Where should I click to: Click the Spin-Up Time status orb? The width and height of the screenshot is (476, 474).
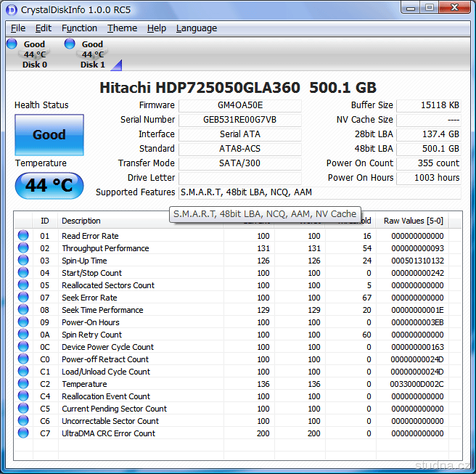[23, 261]
